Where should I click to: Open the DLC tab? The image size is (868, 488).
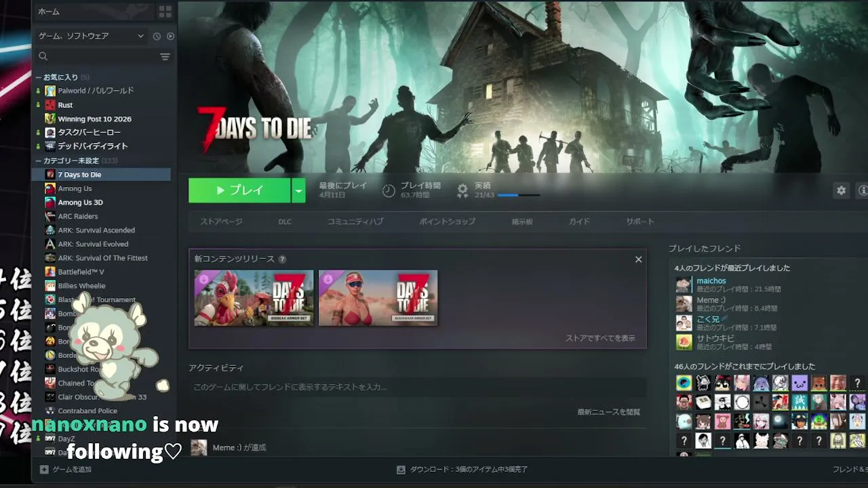[x=285, y=222]
